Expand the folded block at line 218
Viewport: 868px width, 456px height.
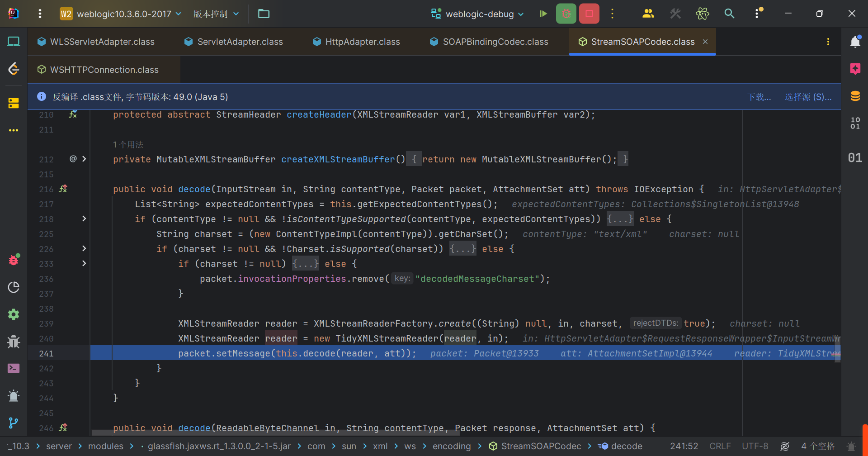pos(84,218)
